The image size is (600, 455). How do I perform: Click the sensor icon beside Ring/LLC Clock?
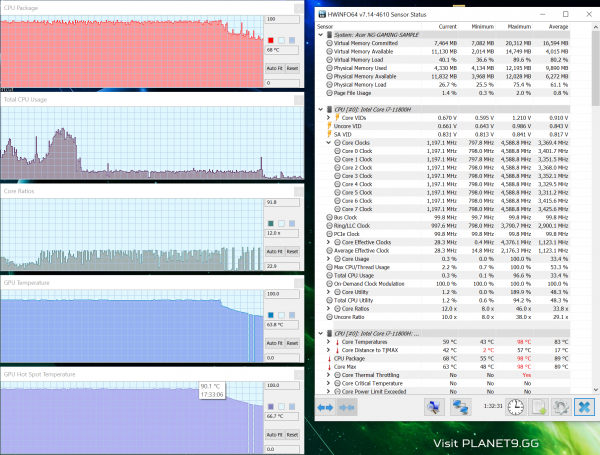pyautogui.click(x=329, y=225)
